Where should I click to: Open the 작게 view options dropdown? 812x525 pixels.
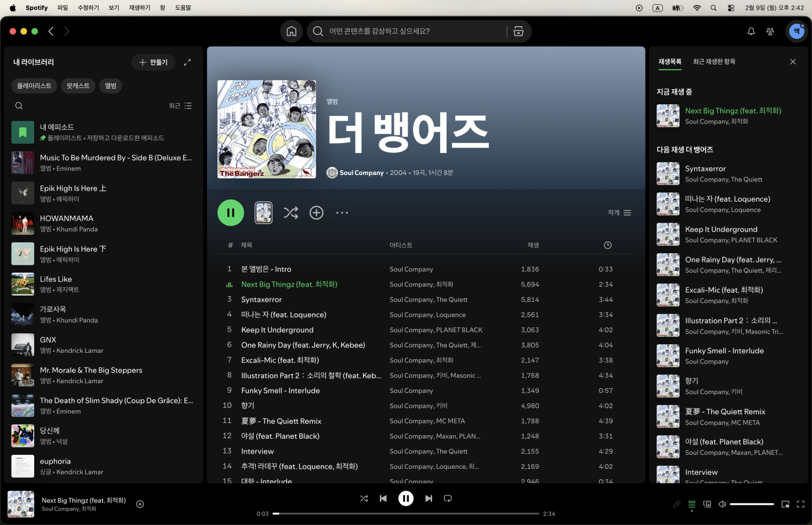click(x=619, y=213)
